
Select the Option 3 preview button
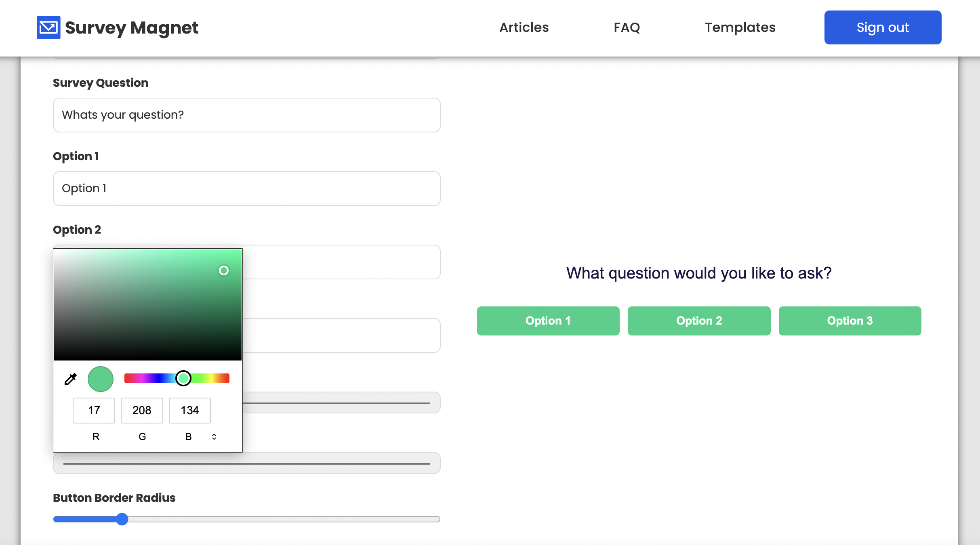850,321
